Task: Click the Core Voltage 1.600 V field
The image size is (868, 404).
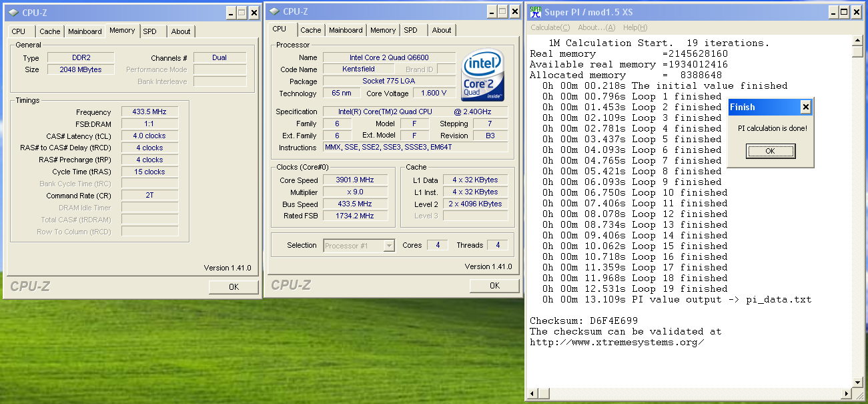Action: 434,93
